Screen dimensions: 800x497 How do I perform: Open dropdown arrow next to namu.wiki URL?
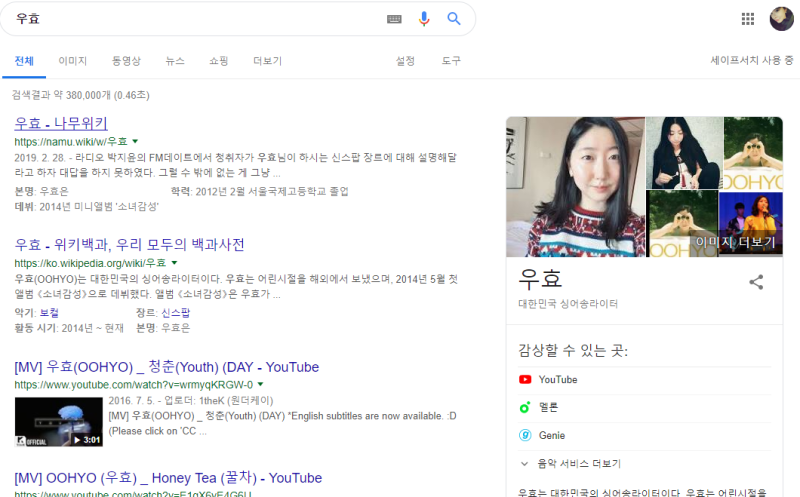[135, 141]
